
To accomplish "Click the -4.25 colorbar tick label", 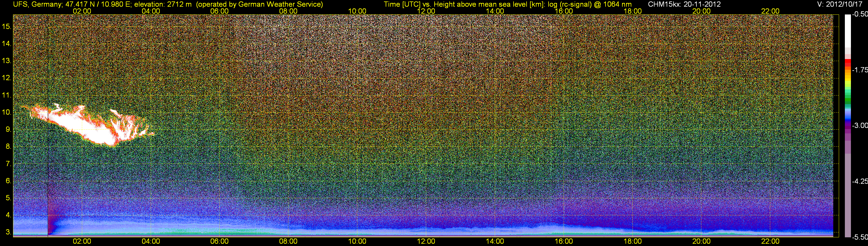I will click(860, 181).
